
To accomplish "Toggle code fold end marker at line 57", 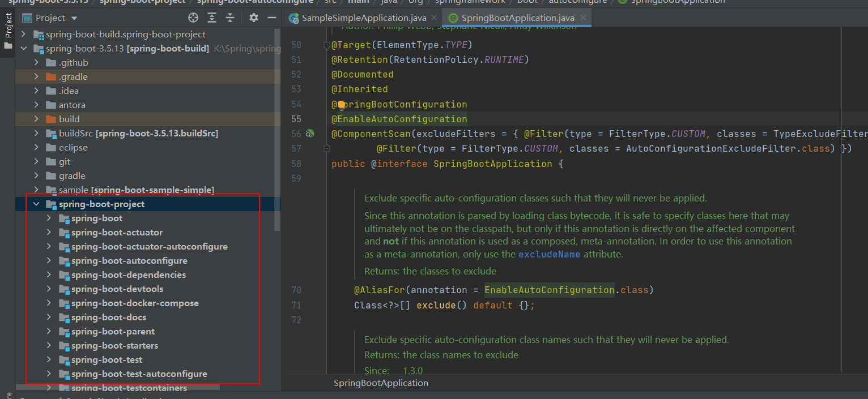I will (x=326, y=148).
